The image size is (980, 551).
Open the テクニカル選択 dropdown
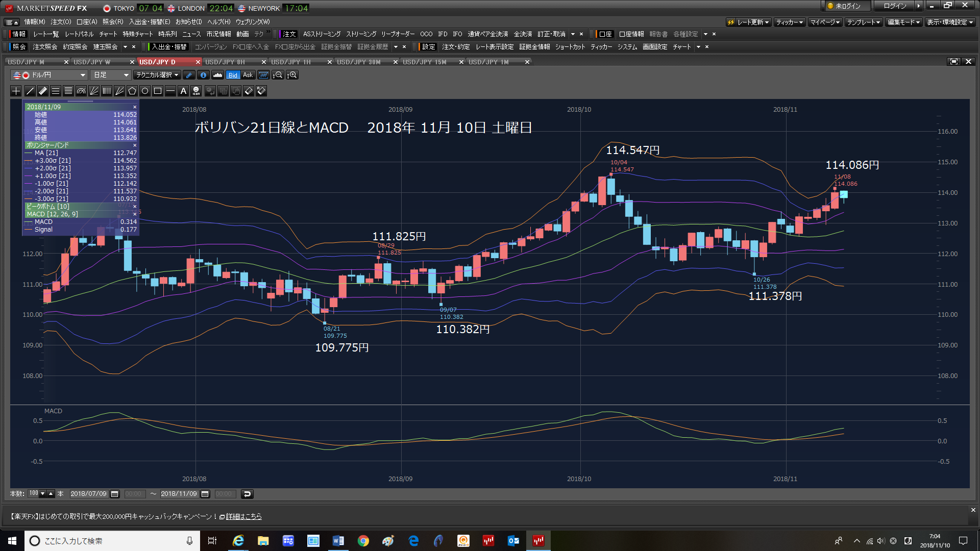[157, 75]
